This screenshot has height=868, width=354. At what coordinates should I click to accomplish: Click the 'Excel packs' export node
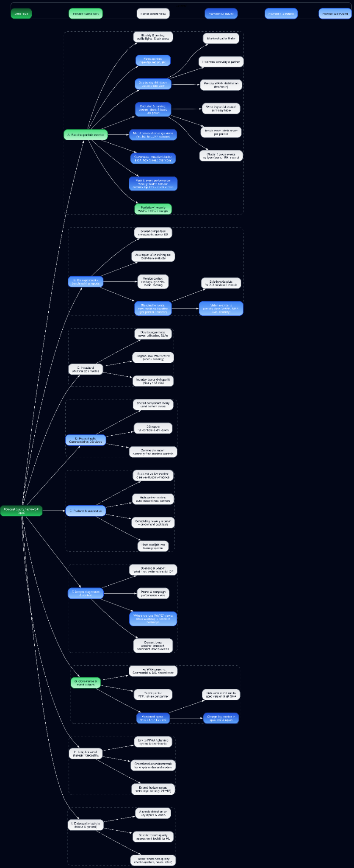(x=153, y=695)
